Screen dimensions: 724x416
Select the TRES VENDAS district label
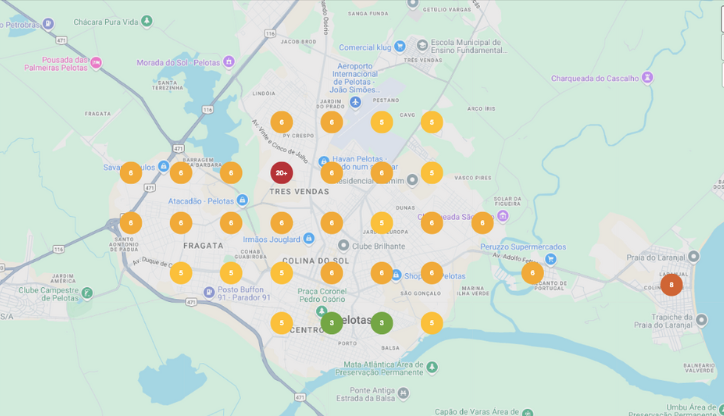299,192
